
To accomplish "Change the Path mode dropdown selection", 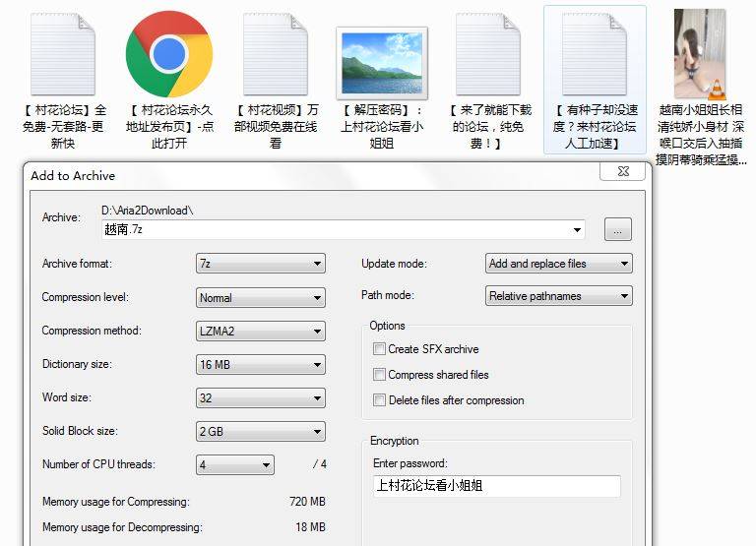I will coord(559,296).
